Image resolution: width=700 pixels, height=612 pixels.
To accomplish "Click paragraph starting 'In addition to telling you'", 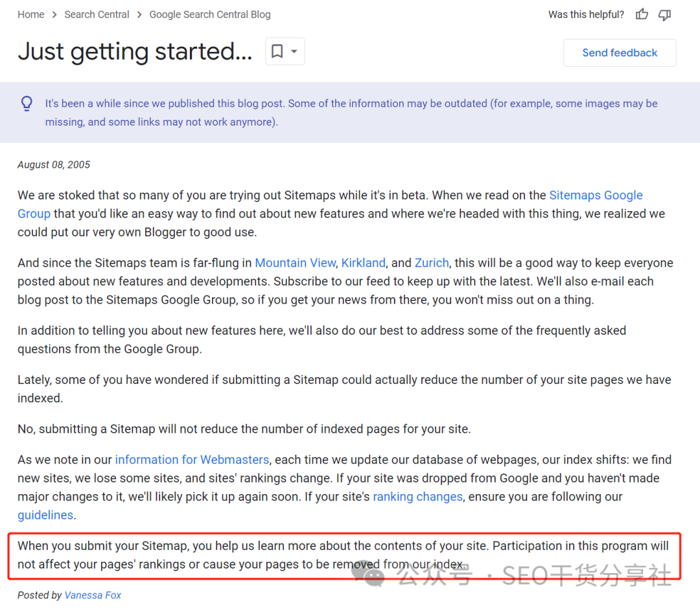I will click(321, 339).
